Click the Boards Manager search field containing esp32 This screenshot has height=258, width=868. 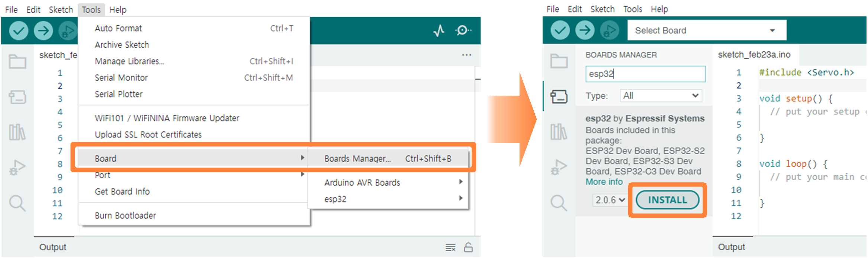point(645,74)
